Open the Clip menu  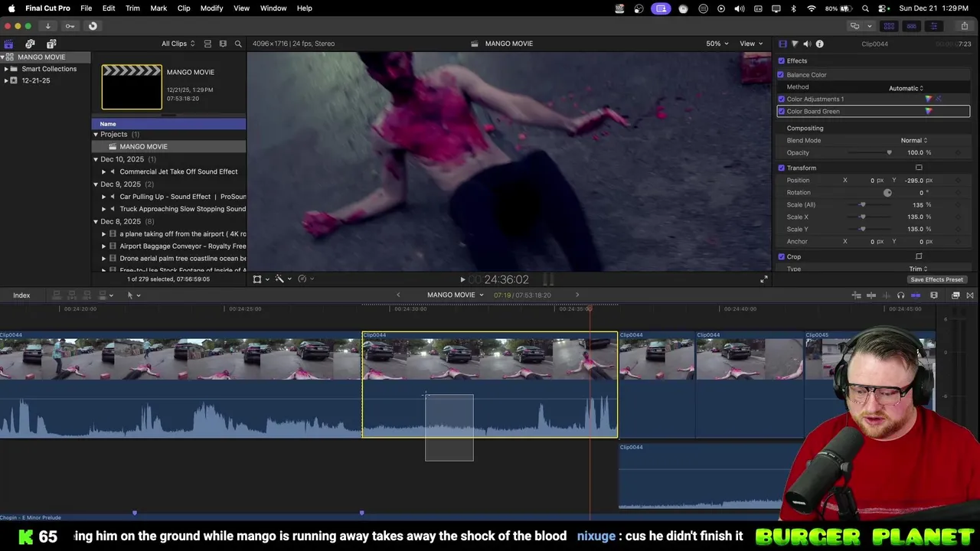184,8
